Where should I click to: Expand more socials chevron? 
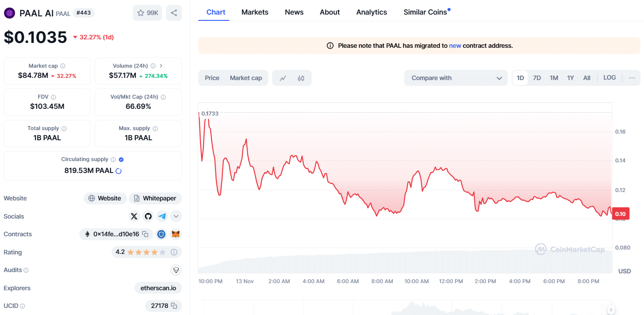[176, 216]
